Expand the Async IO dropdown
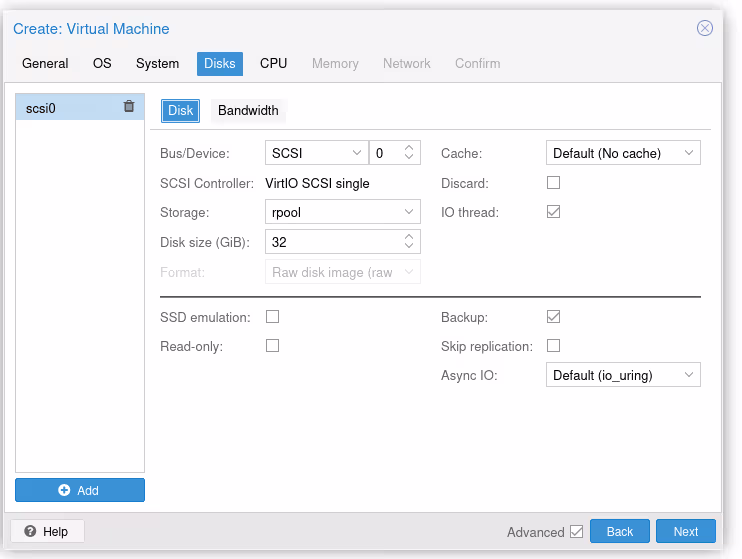Image resolution: width=742 pixels, height=559 pixels. click(x=623, y=375)
